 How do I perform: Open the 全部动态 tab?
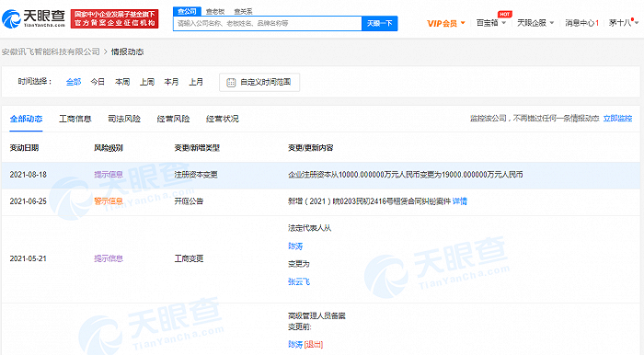26,119
